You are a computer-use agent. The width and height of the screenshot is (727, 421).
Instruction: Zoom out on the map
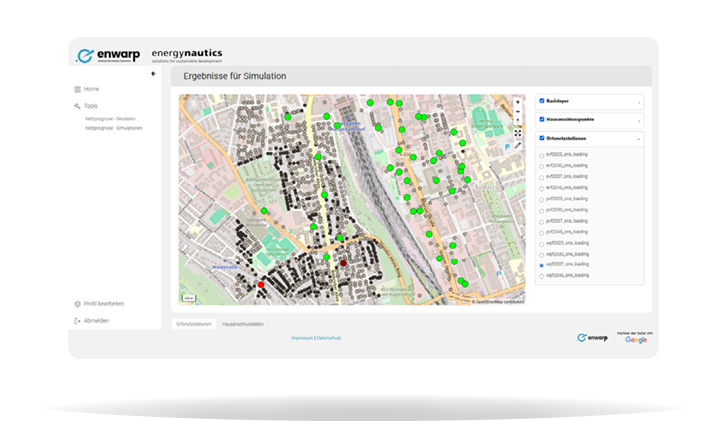(x=518, y=112)
